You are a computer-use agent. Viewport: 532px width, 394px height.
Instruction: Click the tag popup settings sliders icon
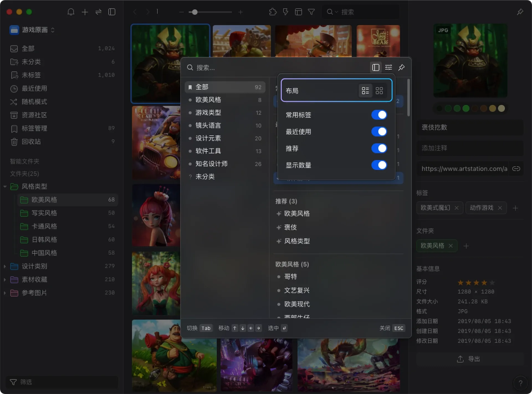[x=388, y=67]
